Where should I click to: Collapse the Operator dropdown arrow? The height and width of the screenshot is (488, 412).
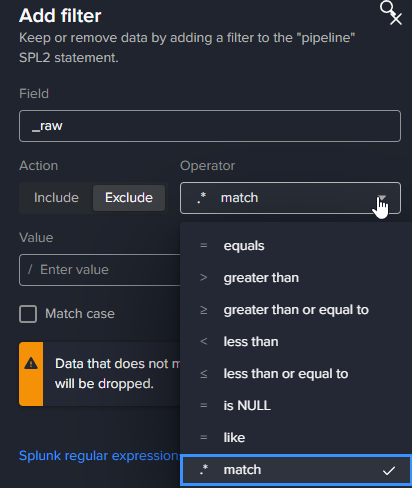point(382,198)
